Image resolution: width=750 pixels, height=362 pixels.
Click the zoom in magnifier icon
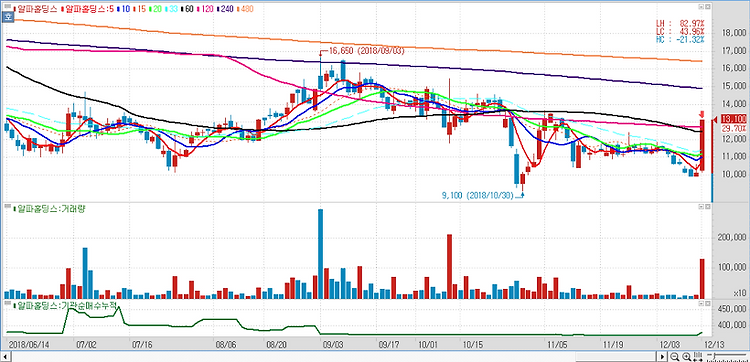tap(686, 357)
